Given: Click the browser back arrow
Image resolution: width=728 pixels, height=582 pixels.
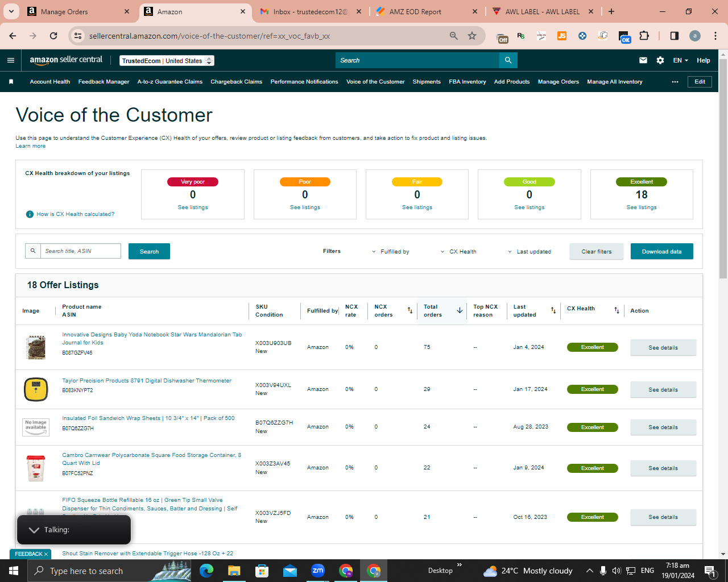Looking at the screenshot, I should 13,36.
